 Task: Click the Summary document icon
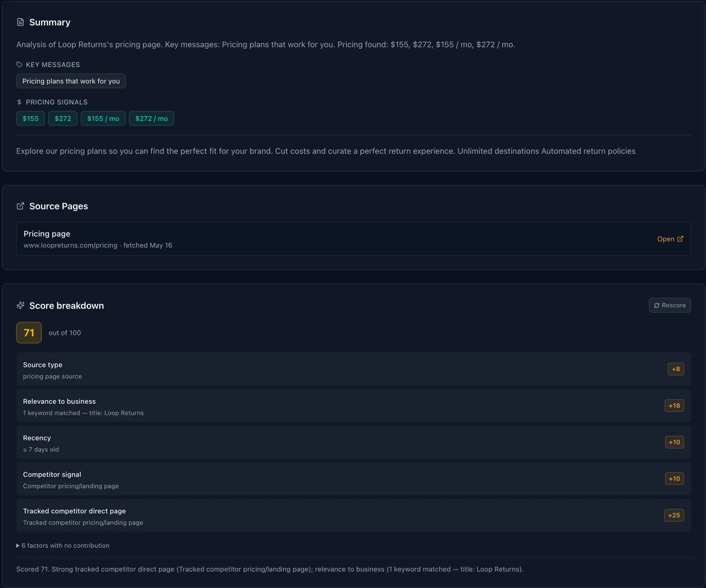(x=20, y=22)
